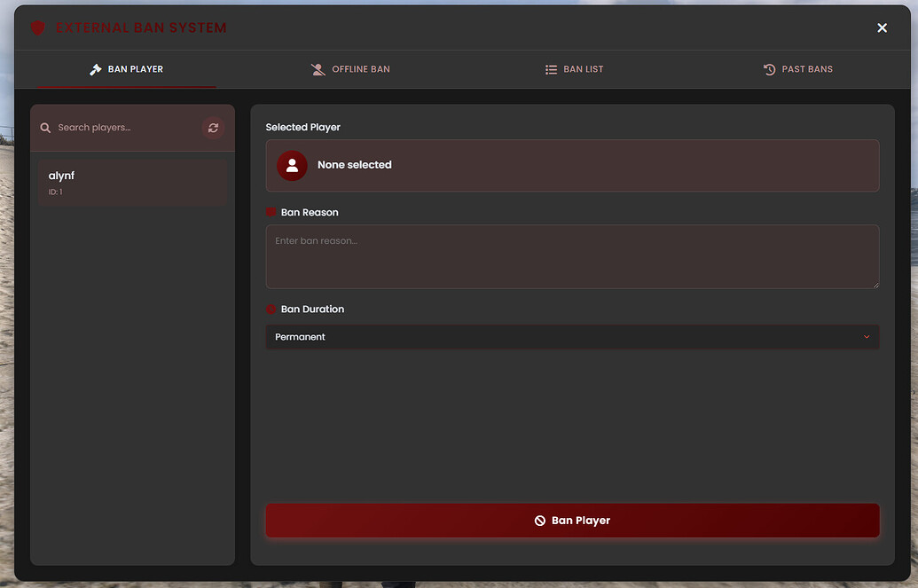This screenshot has height=588, width=918.
Task: Close the External Ban System window
Action: [882, 27]
